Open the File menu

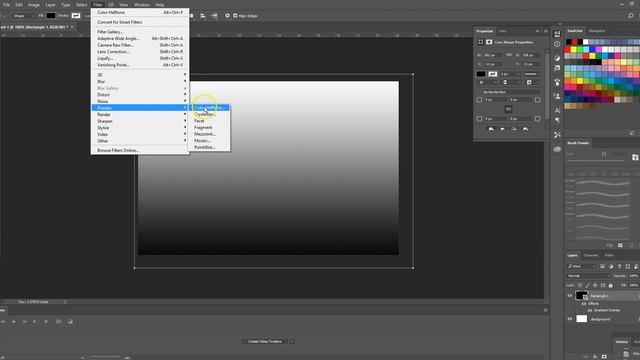coord(6,5)
